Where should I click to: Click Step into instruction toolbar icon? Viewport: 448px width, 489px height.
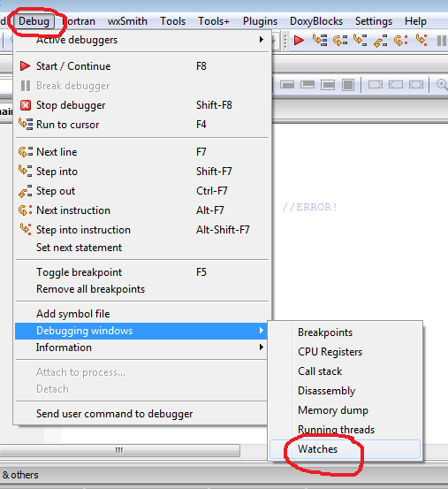coord(421,40)
